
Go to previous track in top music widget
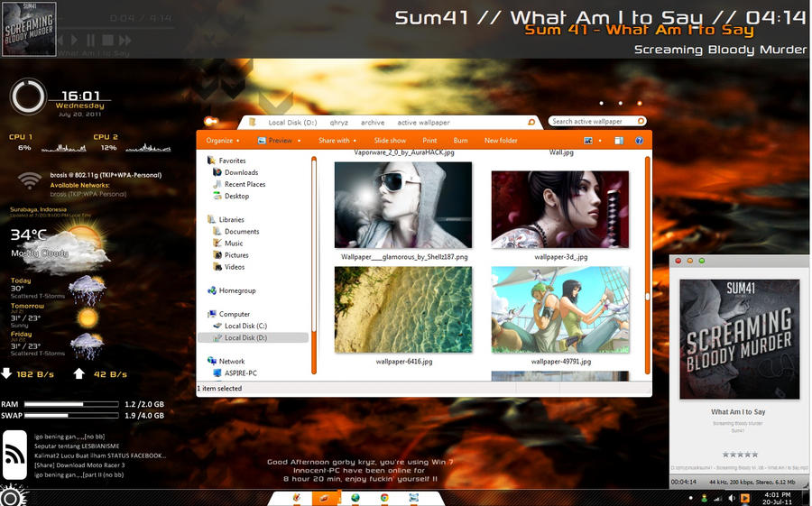59,40
